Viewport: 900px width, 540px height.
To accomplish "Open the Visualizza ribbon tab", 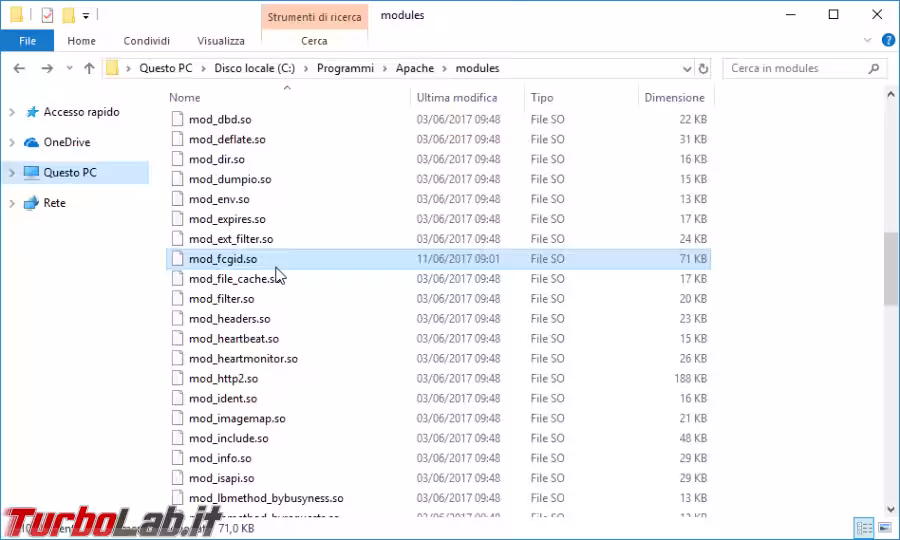I will (x=221, y=41).
